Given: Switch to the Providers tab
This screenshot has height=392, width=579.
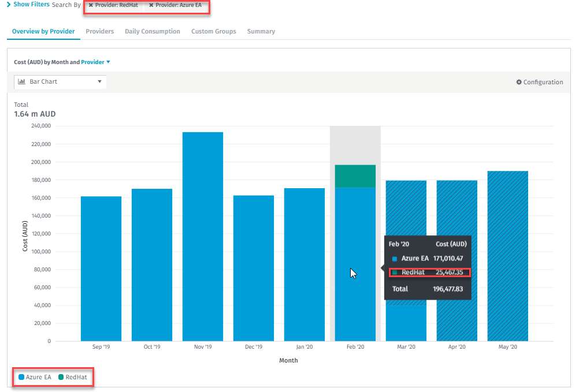Looking at the screenshot, I should click(x=99, y=31).
